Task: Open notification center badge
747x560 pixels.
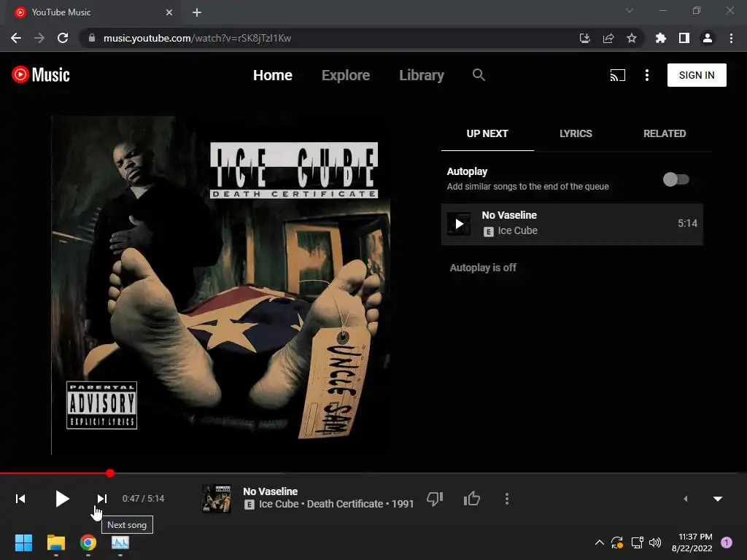Action: pyautogui.click(x=727, y=542)
